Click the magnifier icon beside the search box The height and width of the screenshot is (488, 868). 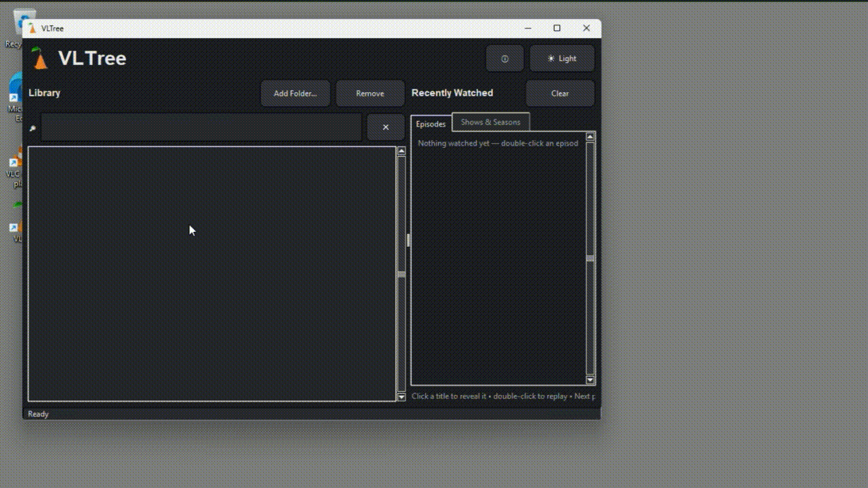tap(33, 128)
